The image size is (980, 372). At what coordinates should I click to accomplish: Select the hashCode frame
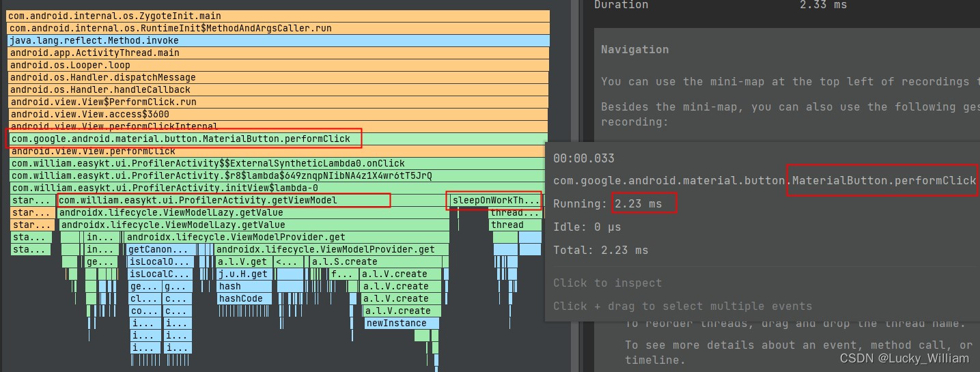click(243, 298)
